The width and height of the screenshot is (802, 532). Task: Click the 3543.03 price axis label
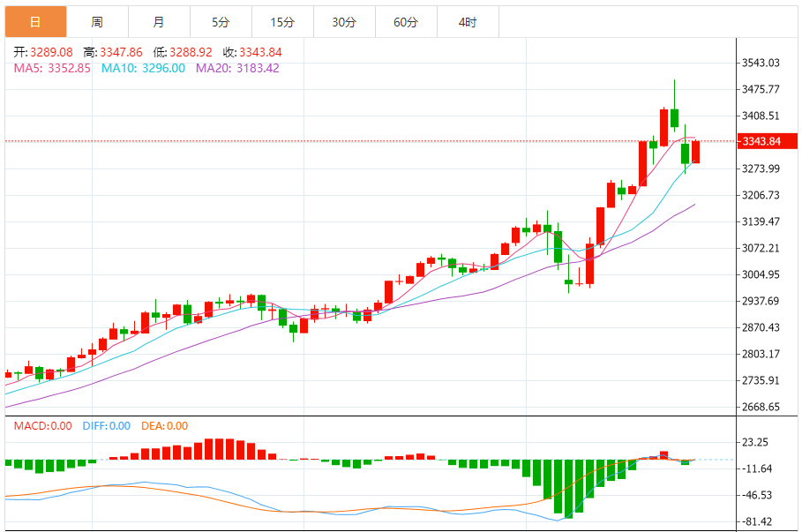point(761,63)
